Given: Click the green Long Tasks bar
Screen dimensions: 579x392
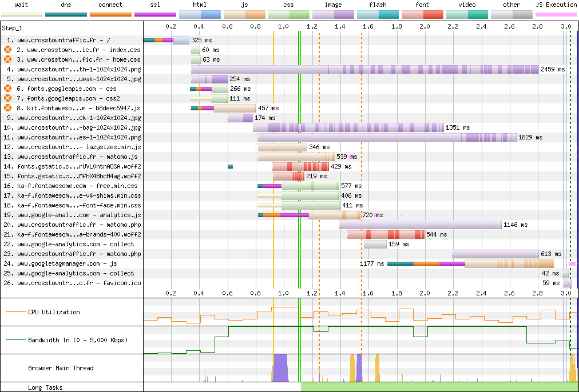Looking at the screenshot, I should coord(440,387).
